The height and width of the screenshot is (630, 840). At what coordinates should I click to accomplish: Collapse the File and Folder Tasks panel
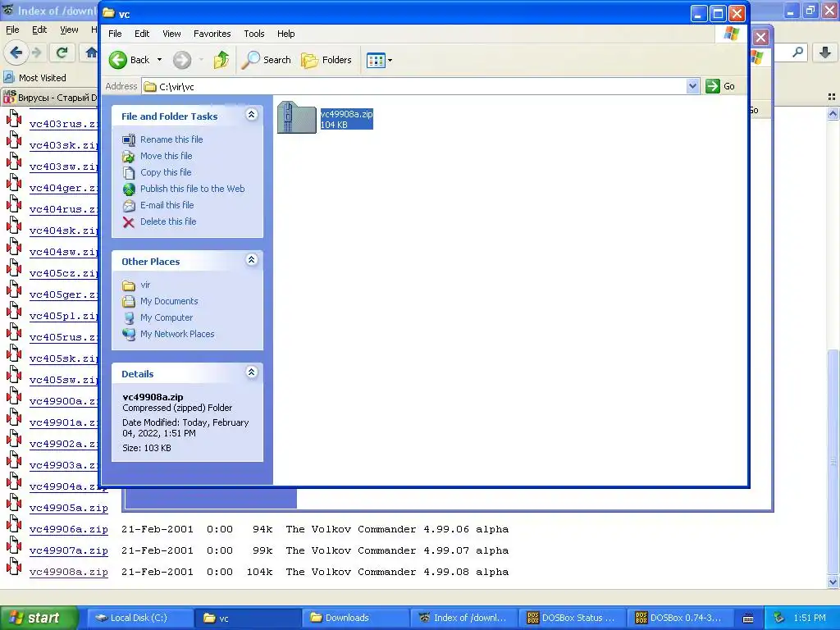pyautogui.click(x=251, y=115)
